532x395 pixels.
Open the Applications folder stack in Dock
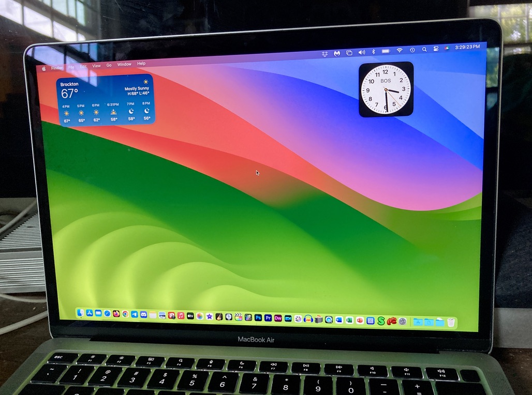click(x=418, y=322)
